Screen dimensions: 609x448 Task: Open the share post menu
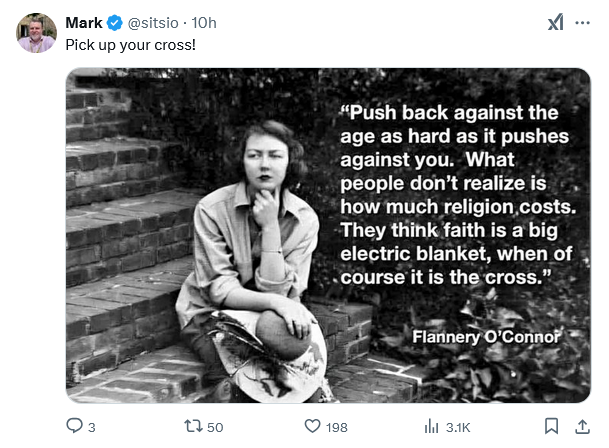tap(582, 426)
